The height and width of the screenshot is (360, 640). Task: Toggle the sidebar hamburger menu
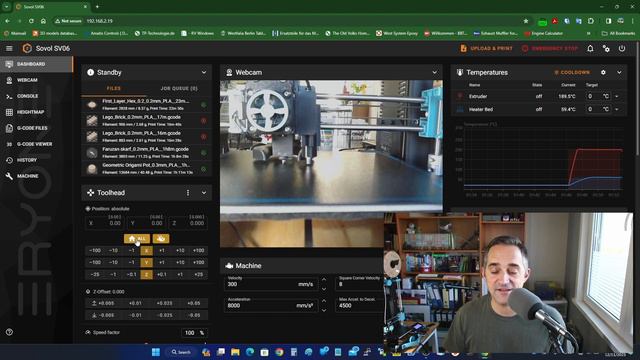pos(9,48)
